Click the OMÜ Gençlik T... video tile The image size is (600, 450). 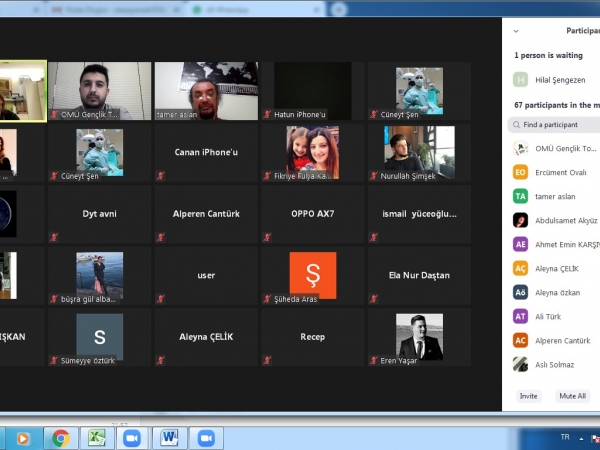tap(99, 91)
